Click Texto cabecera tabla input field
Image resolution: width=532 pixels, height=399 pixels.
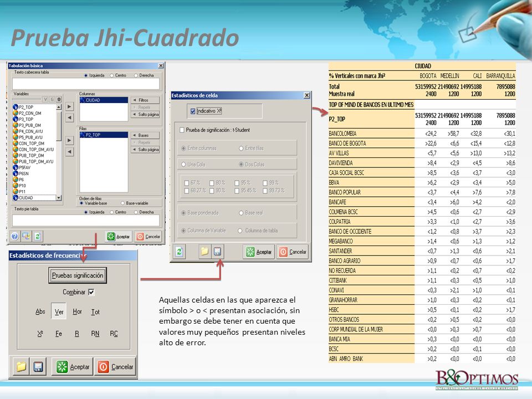[86, 84]
